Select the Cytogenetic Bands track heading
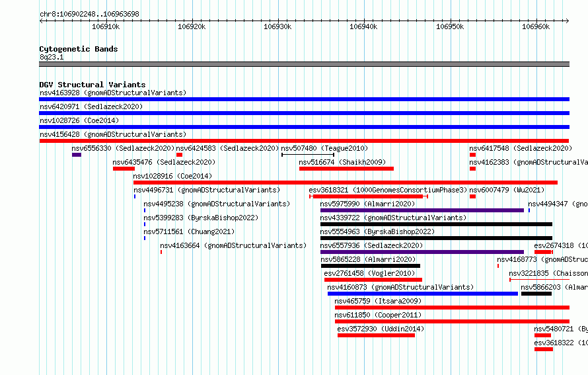The width and height of the screenshot is (588, 375). tap(79, 49)
